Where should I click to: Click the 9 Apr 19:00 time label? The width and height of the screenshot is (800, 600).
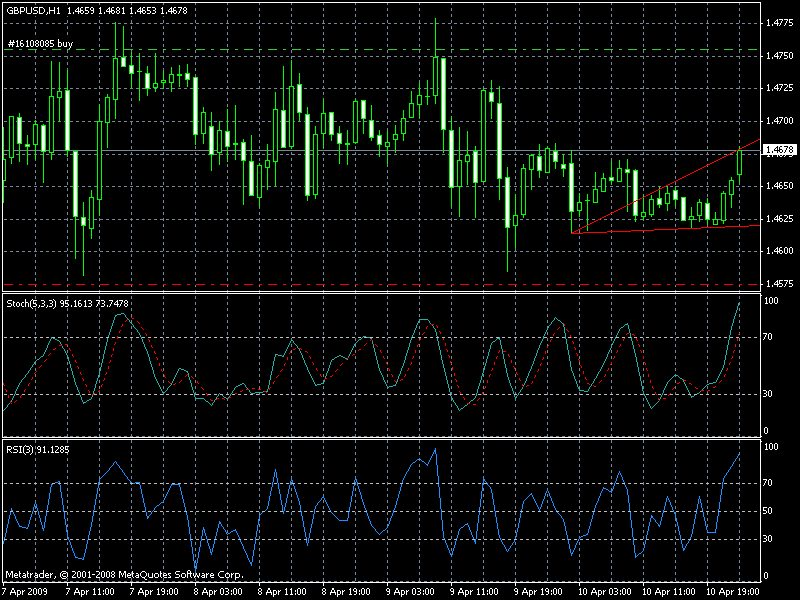(x=538, y=592)
